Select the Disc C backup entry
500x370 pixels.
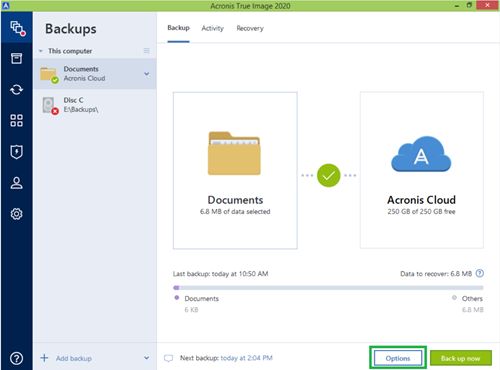click(95, 105)
